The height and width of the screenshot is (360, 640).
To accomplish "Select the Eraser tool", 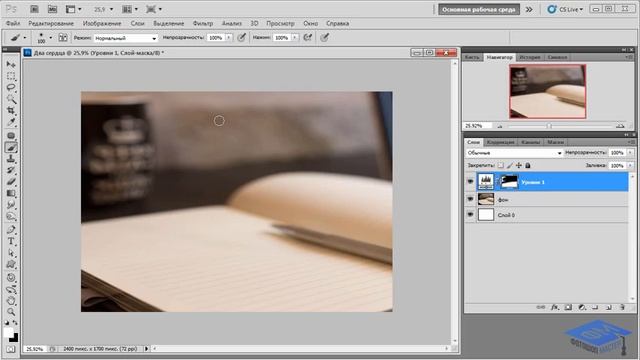I will (11, 182).
